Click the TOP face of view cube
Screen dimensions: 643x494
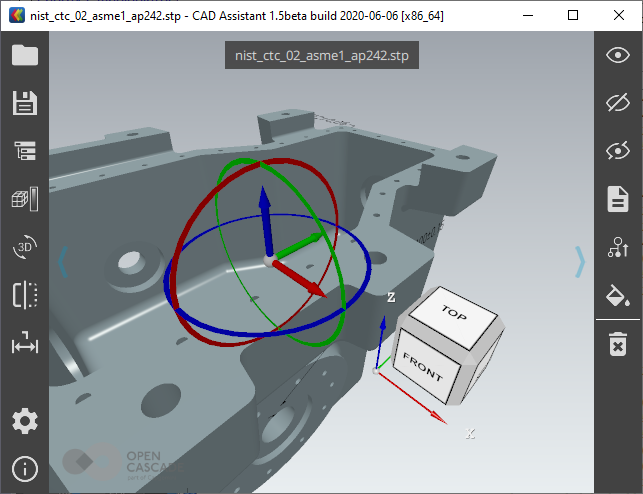(x=454, y=314)
